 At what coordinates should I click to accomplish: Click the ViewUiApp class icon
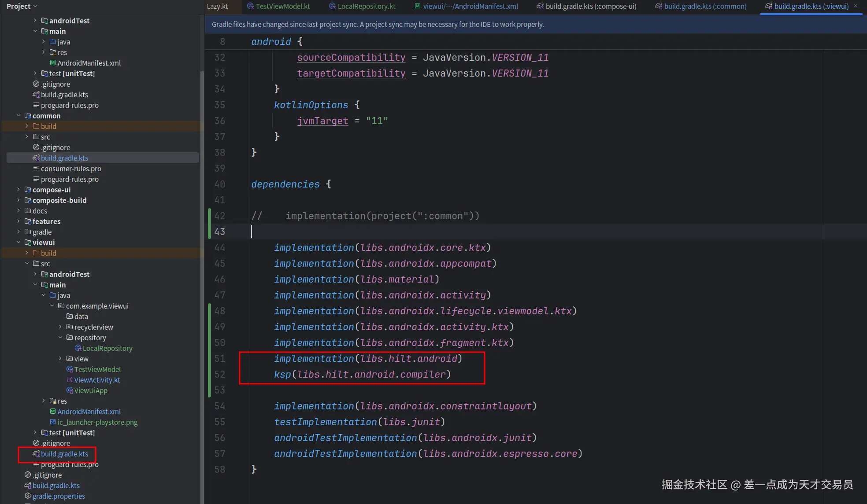coord(70,390)
